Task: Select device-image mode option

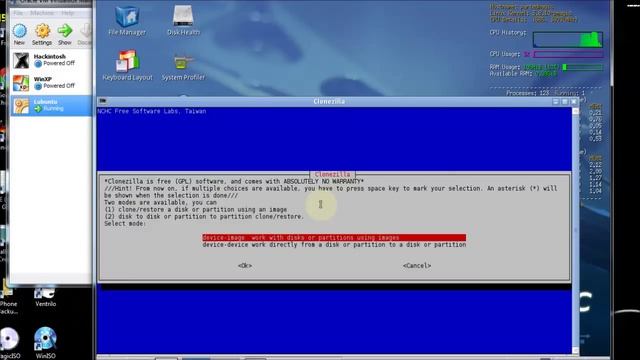Action: coord(334,238)
